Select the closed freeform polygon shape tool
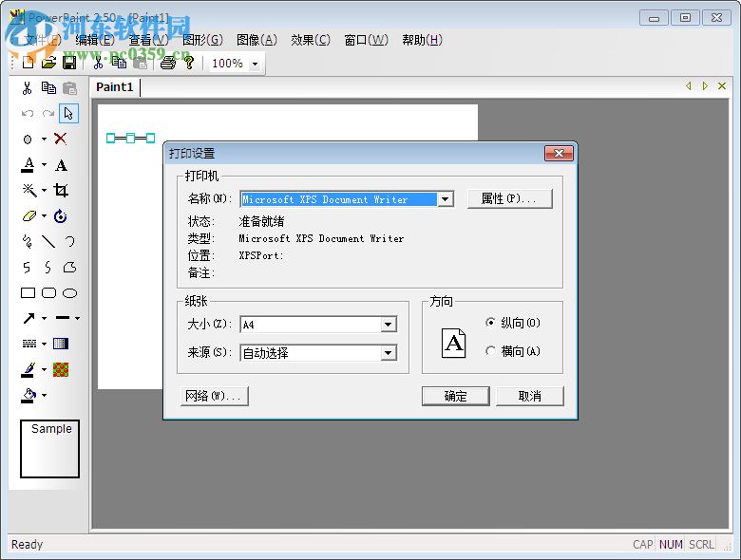 [70, 268]
